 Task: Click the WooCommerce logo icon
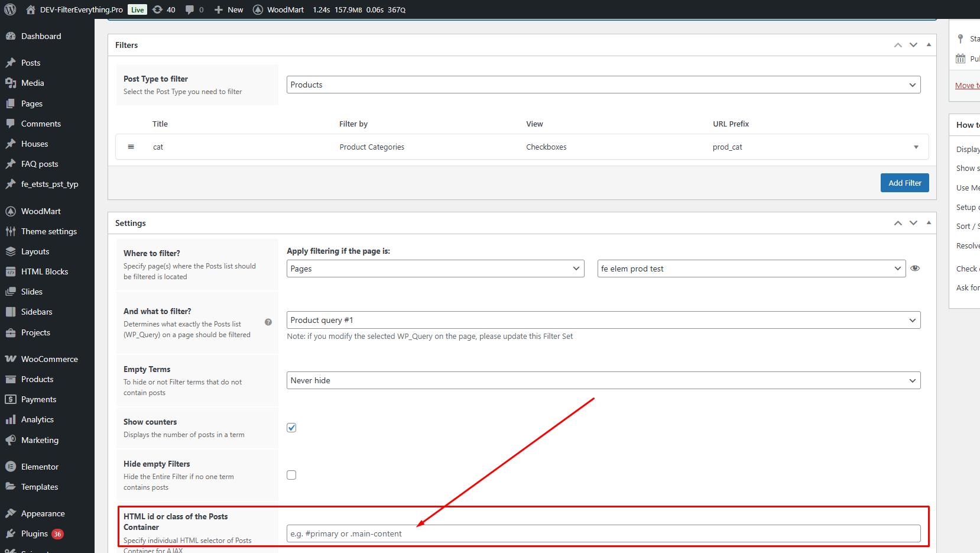(x=11, y=359)
